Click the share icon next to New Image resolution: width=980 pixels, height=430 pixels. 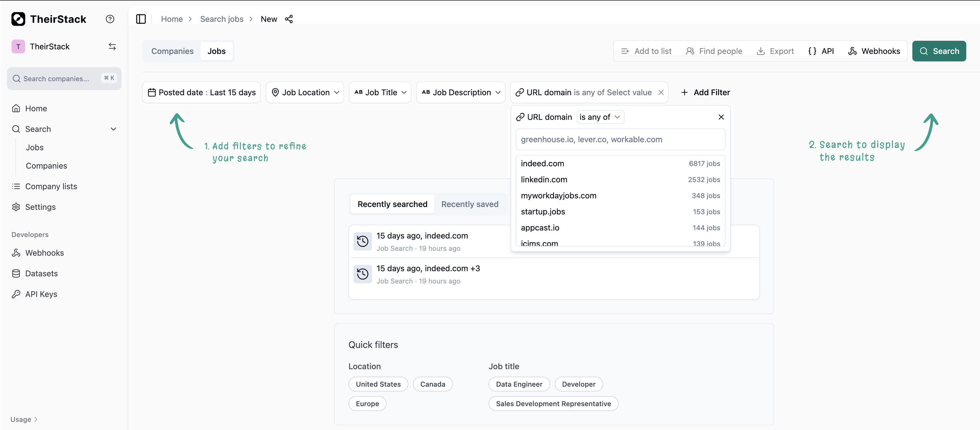click(x=289, y=19)
